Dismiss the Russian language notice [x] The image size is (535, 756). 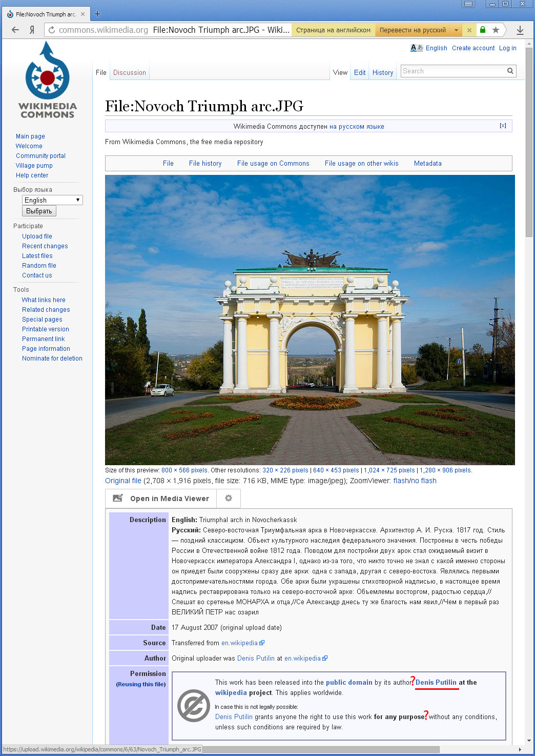point(503,126)
